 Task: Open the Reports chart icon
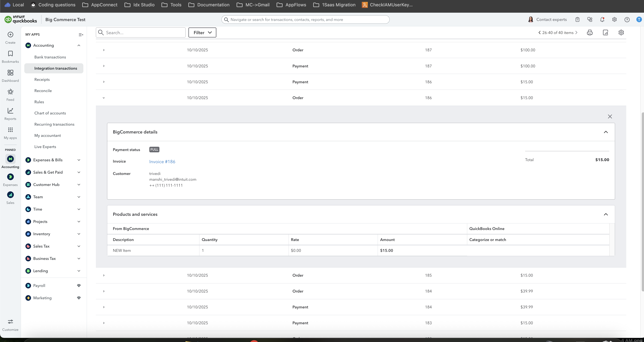point(10,111)
